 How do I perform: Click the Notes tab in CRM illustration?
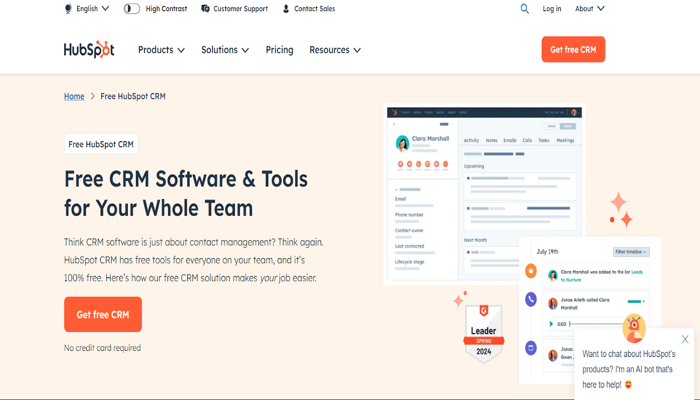tap(492, 141)
